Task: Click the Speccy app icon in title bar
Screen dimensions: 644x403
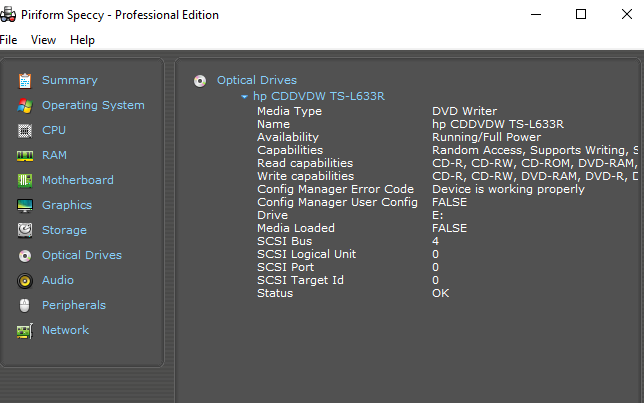Action: coord(8,15)
